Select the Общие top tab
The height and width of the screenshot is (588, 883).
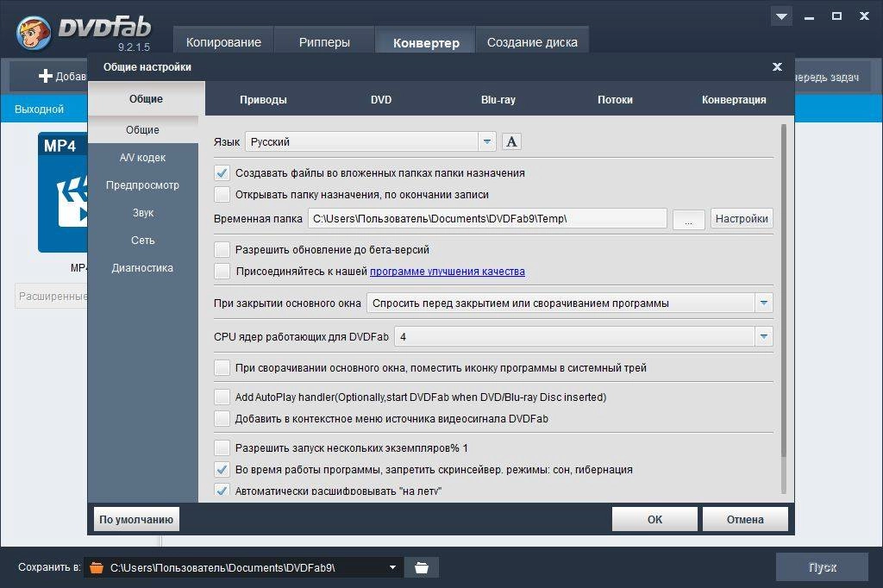tap(147, 98)
